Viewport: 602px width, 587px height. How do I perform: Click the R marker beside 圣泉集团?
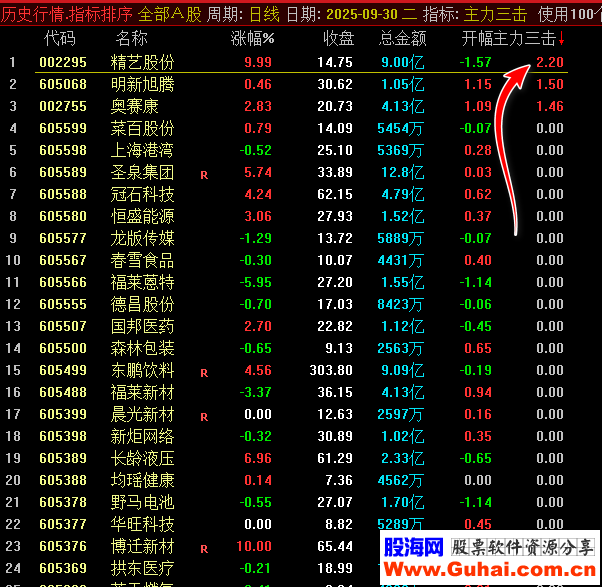pos(204,173)
